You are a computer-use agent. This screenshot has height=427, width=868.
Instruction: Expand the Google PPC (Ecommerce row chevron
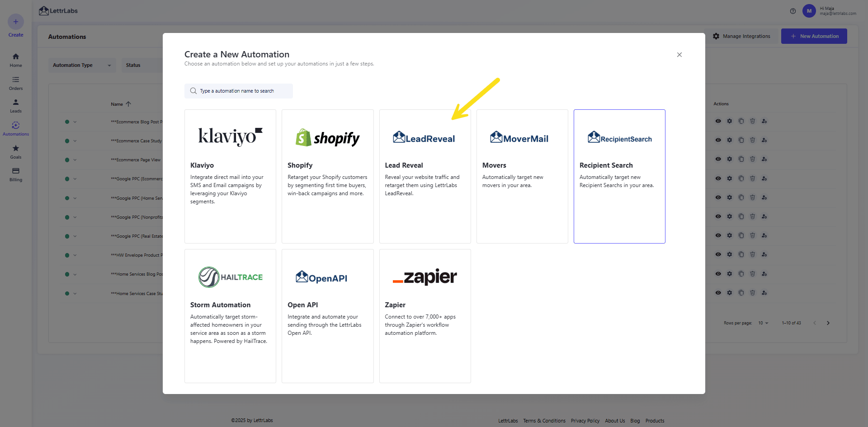tap(75, 179)
